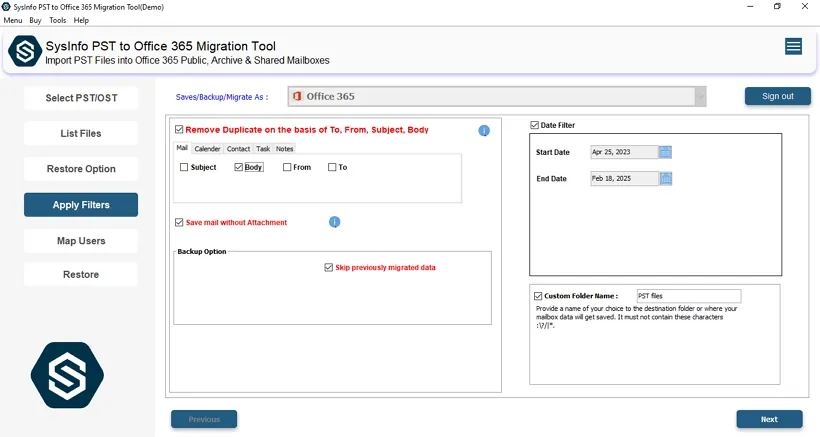
Task: Click the large SysInfo logo in sidebar
Action: pos(67,375)
